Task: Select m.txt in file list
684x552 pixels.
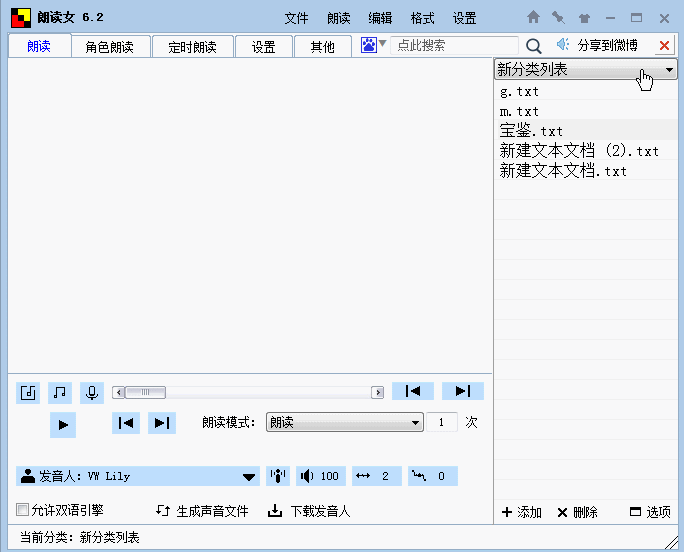Action: [x=586, y=111]
